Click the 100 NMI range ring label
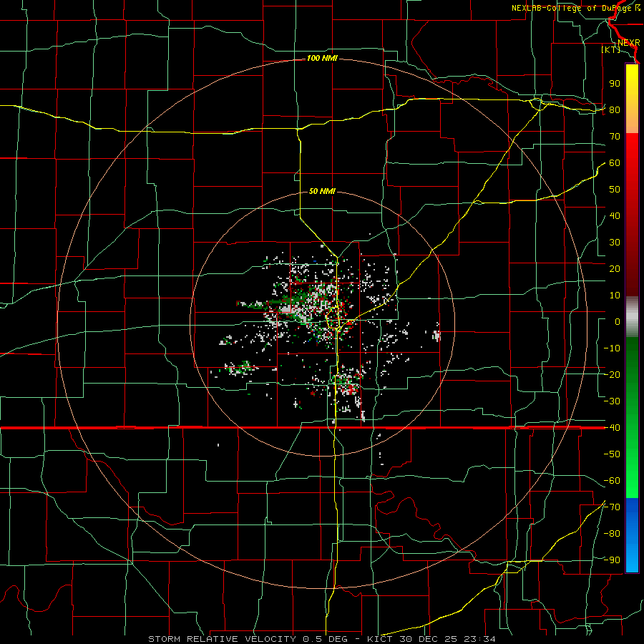The image size is (644, 644). coord(322,59)
